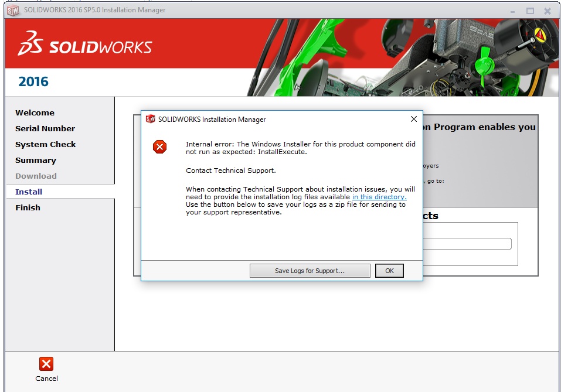Click the SW icon in dialog title
The image size is (561, 392).
click(150, 119)
